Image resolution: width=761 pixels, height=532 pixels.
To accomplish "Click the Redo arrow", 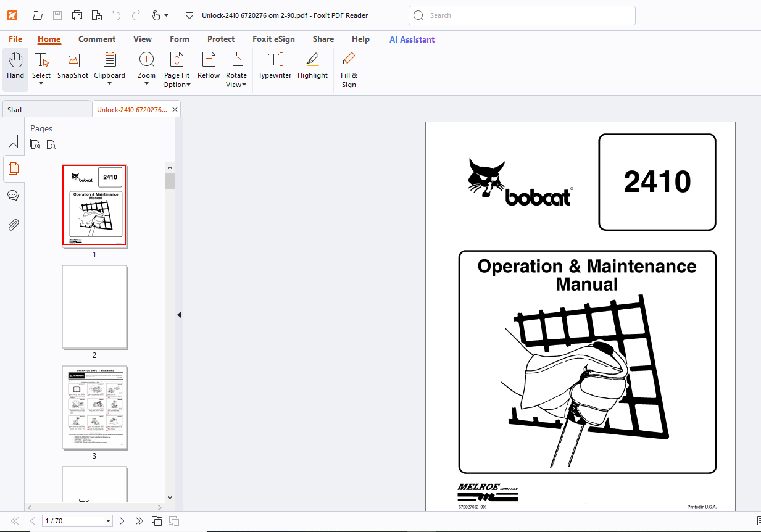I will [x=136, y=15].
